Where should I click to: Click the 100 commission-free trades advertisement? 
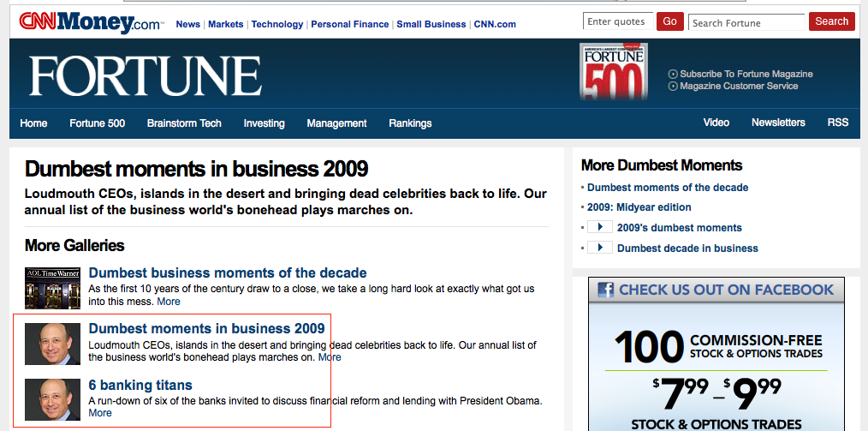pyautogui.click(x=716, y=367)
